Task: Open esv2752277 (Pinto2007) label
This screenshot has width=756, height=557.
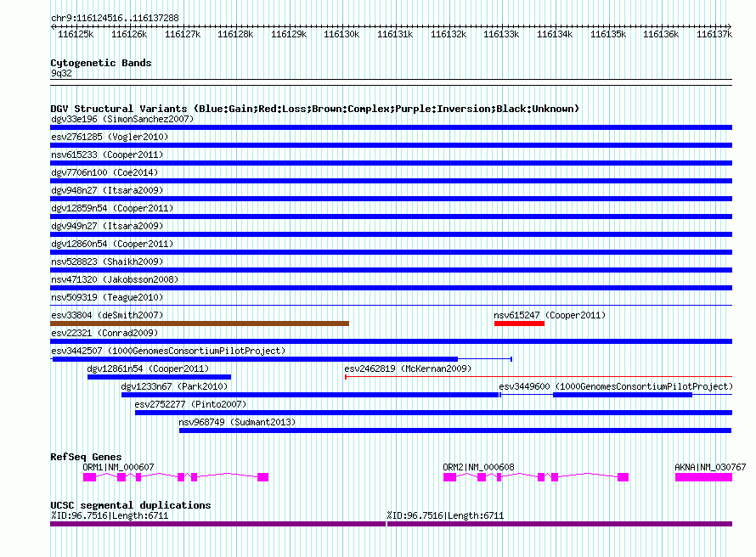Action: [x=190, y=404]
